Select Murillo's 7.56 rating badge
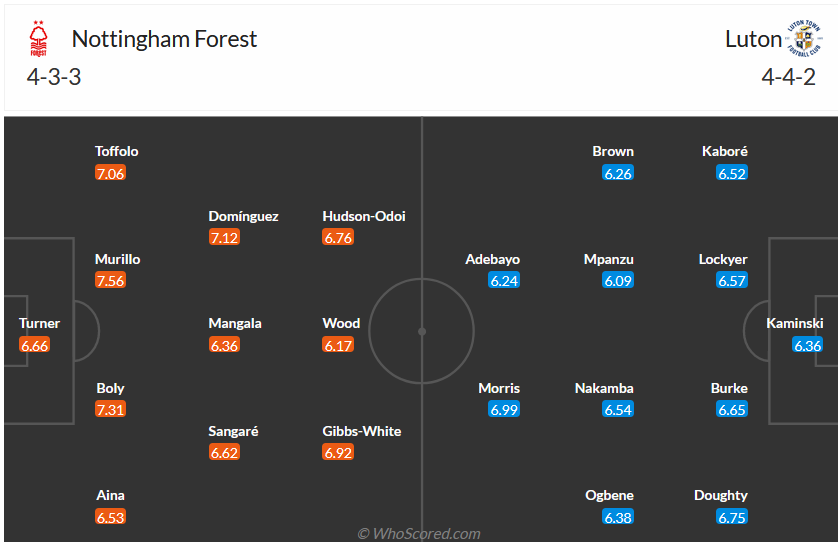 110,281
